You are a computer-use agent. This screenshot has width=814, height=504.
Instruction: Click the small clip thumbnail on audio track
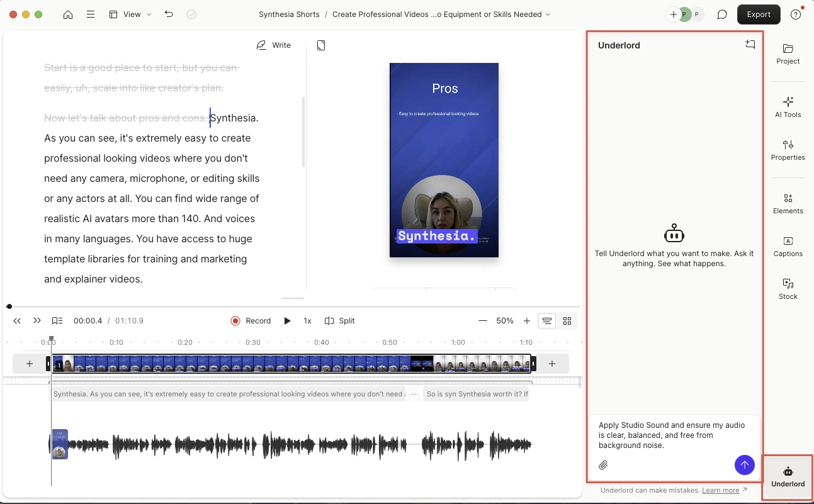point(60,444)
